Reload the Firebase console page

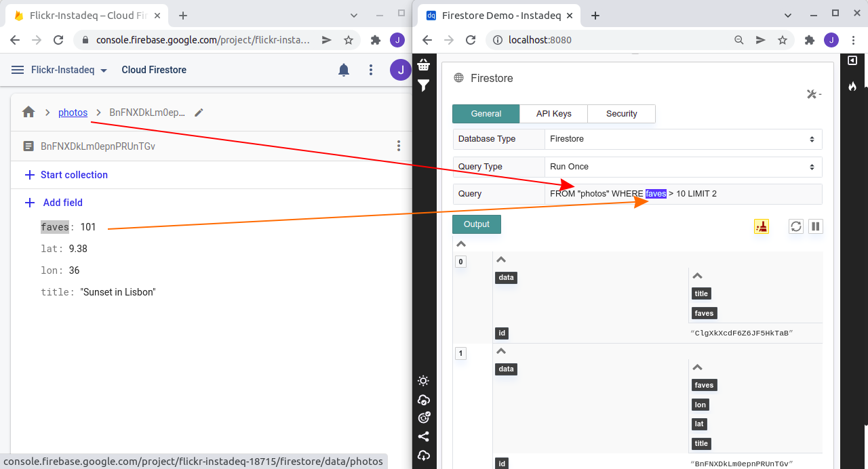click(x=58, y=40)
